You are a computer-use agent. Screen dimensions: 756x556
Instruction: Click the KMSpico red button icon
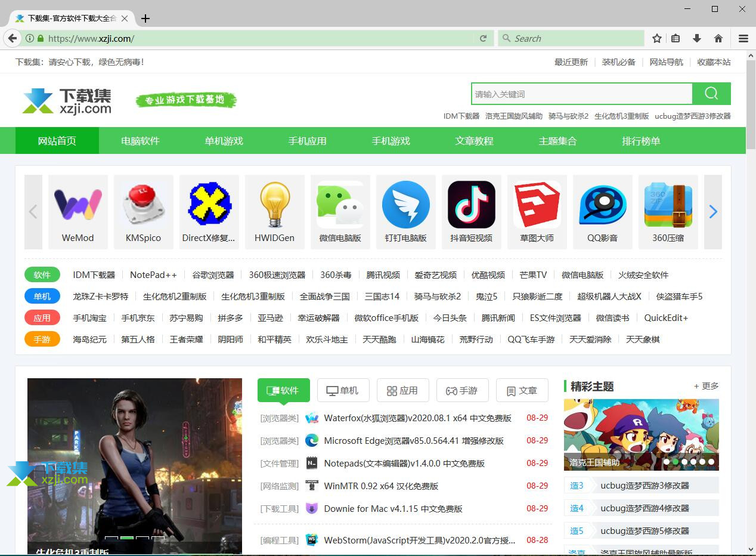click(144, 205)
